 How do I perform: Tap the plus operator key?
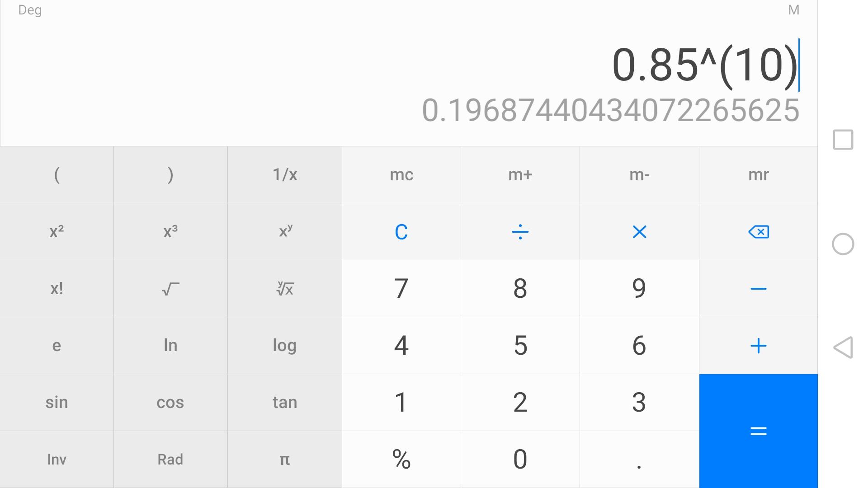pos(758,346)
